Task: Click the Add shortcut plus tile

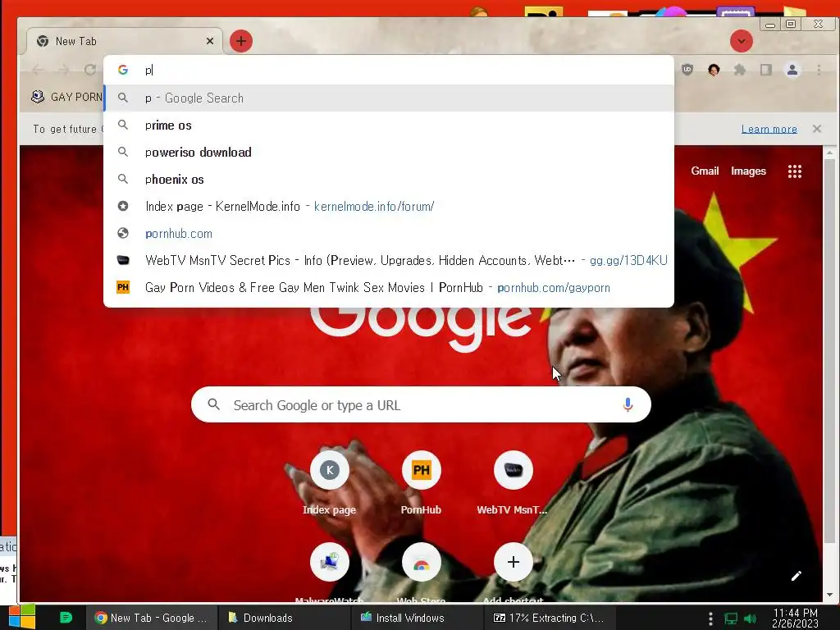Action: pos(513,573)
